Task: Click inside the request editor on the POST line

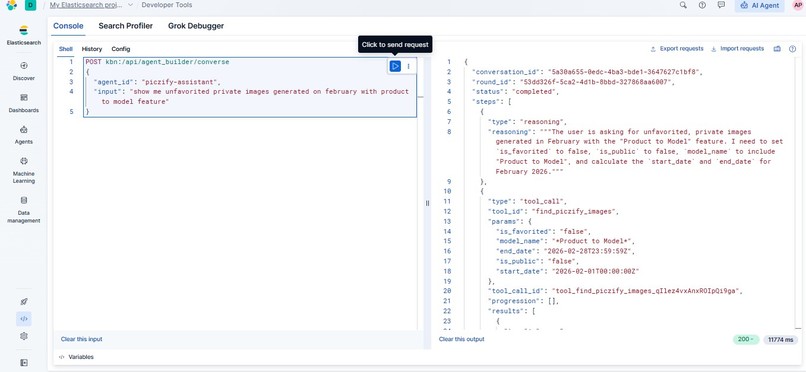Action: 157,62
